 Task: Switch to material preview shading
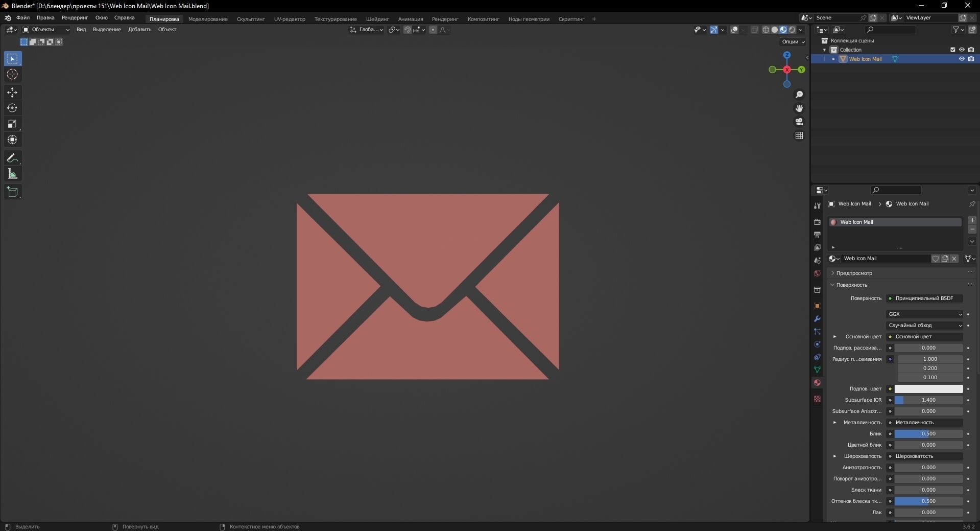[x=783, y=30]
